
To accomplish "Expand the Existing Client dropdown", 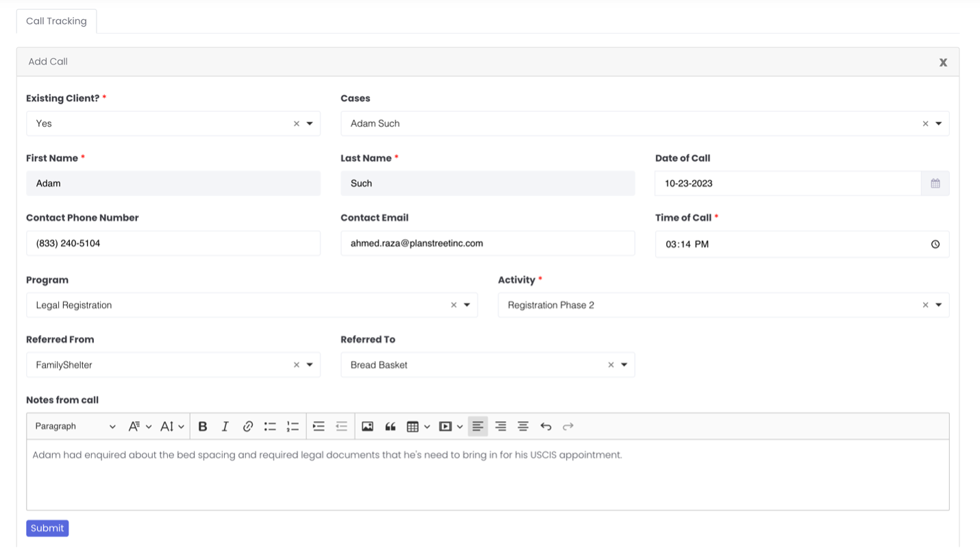I will point(310,123).
